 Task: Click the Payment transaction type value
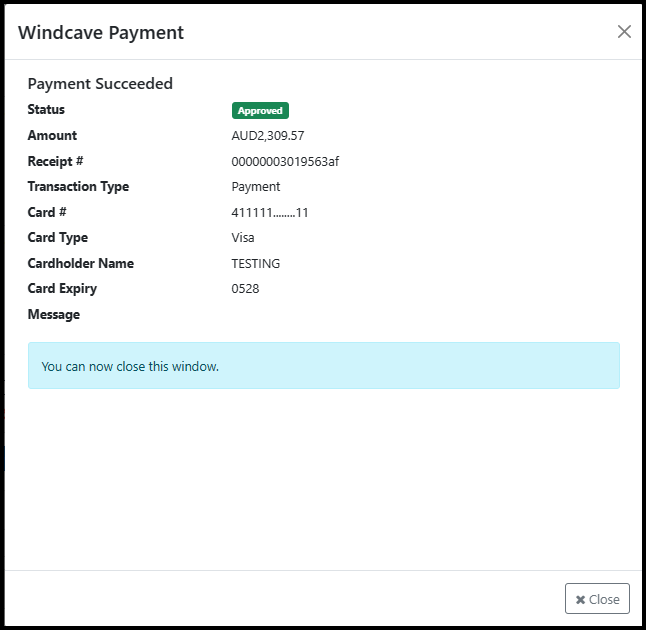tap(256, 187)
